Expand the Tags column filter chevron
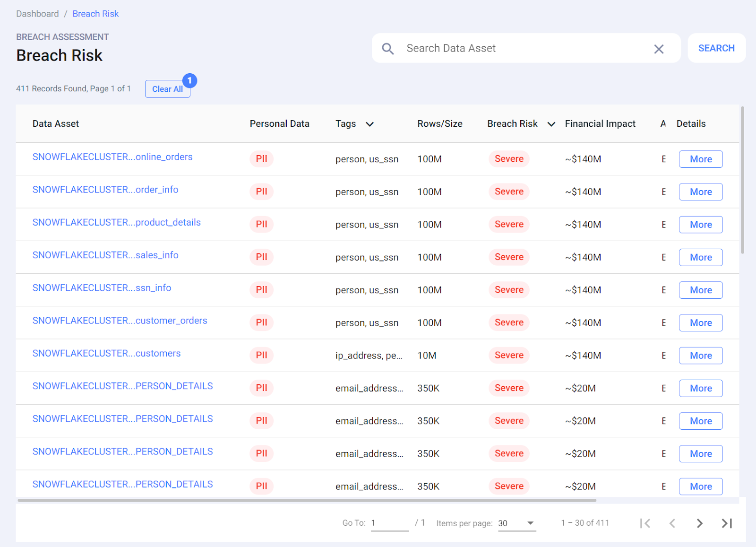 coord(370,124)
